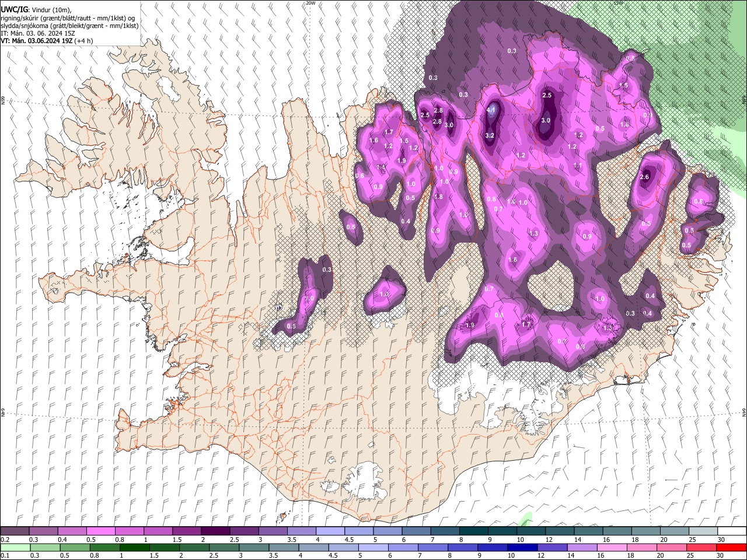The width and height of the screenshot is (747, 560).
Task: Click the bright red swatch ending the bottom legend row
Action: pyautogui.click(x=731, y=548)
